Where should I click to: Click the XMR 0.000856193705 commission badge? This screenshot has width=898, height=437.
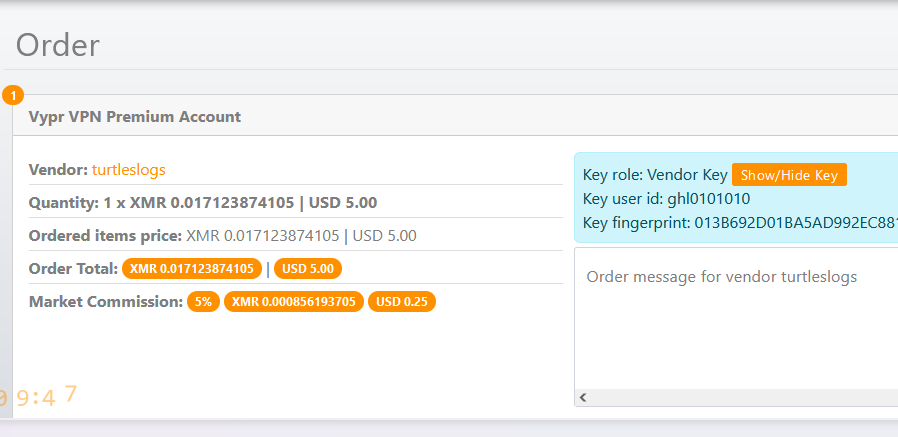[293, 302]
